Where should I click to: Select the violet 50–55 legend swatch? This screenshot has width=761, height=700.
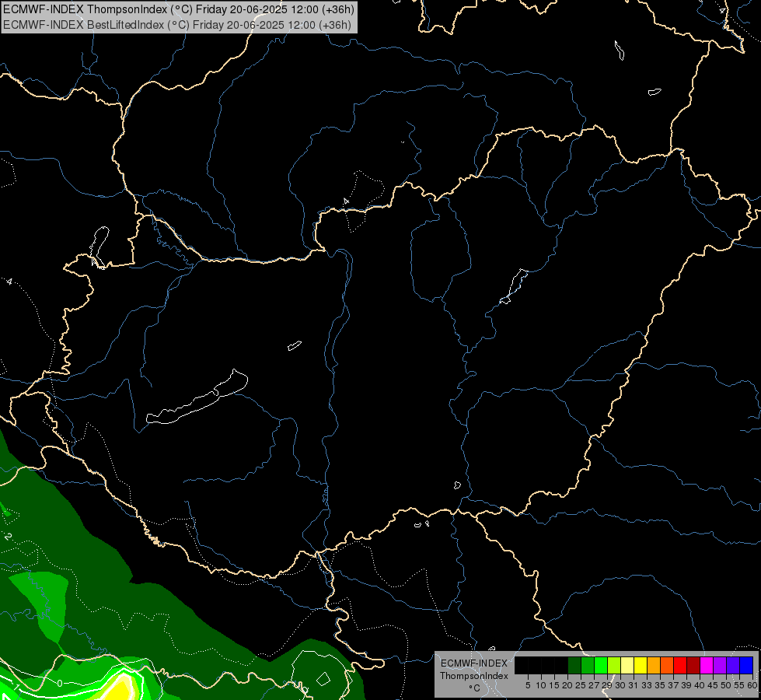[x=733, y=665]
